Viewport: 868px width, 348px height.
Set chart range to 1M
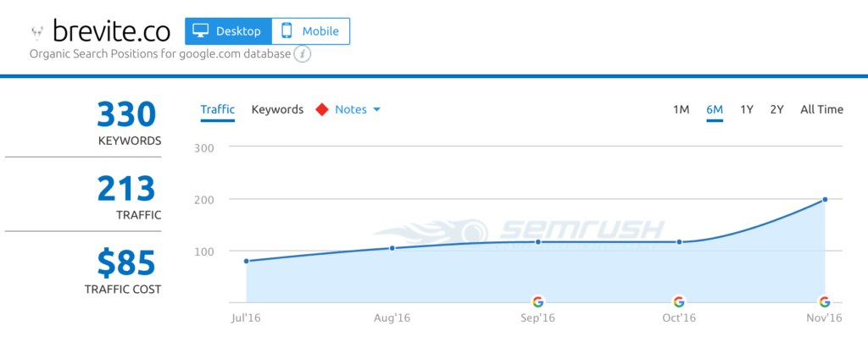tap(681, 109)
